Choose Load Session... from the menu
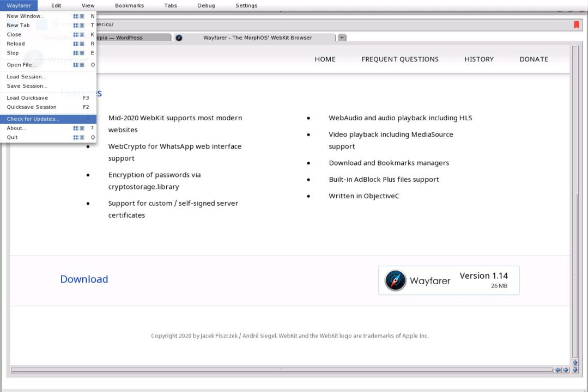 tap(49, 76)
